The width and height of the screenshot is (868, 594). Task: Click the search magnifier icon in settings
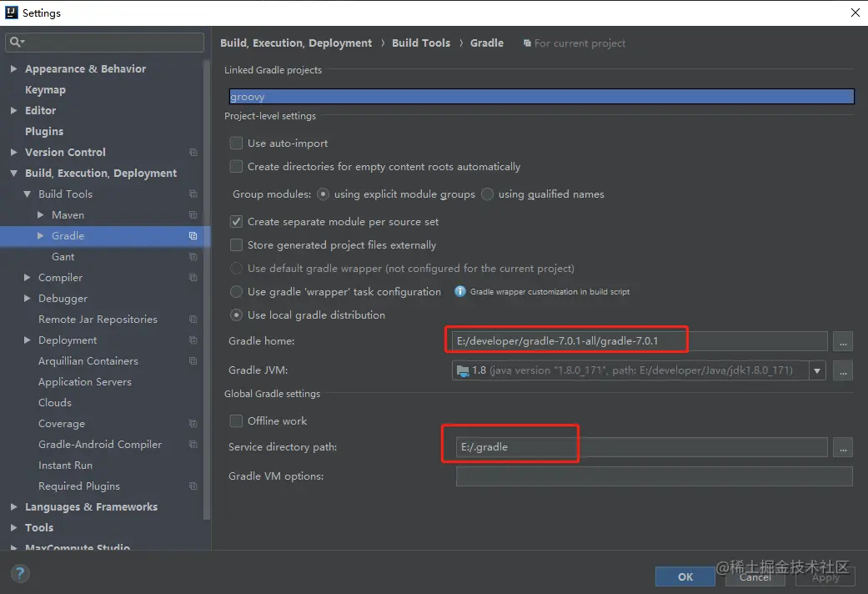pyautogui.click(x=16, y=42)
